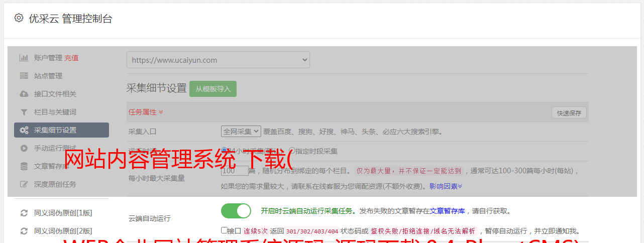Image resolution: width=644 pixels, height=243 pixels.
Task: Select the 24小时采集 radio button
Action: click(225, 151)
